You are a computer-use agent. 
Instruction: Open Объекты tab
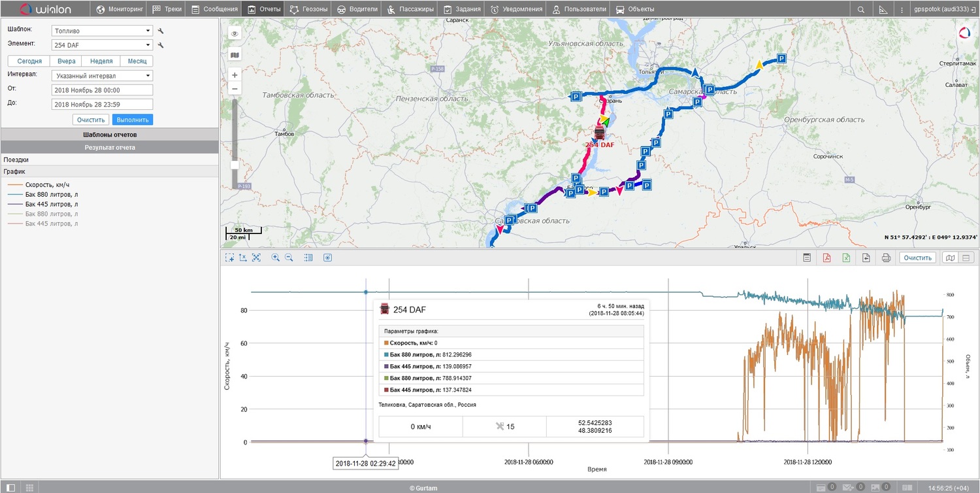coord(635,9)
